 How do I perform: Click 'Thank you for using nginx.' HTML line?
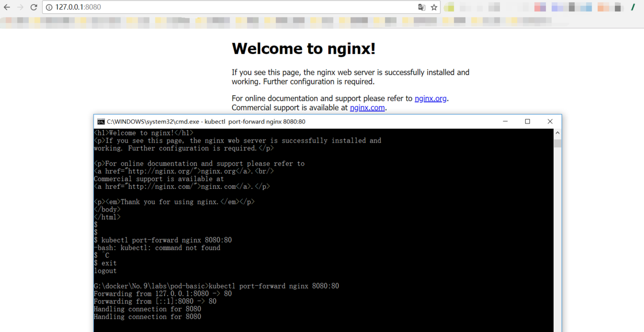click(x=174, y=202)
